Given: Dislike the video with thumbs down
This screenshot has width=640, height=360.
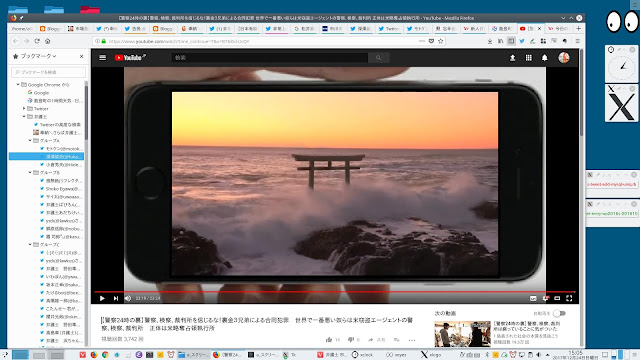Looking at the screenshot, I should point(351,339).
